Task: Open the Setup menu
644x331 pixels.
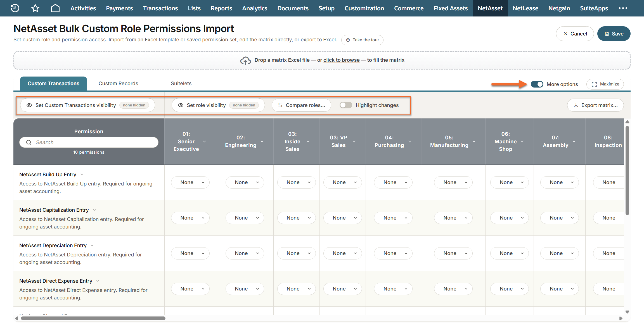Action: click(326, 8)
